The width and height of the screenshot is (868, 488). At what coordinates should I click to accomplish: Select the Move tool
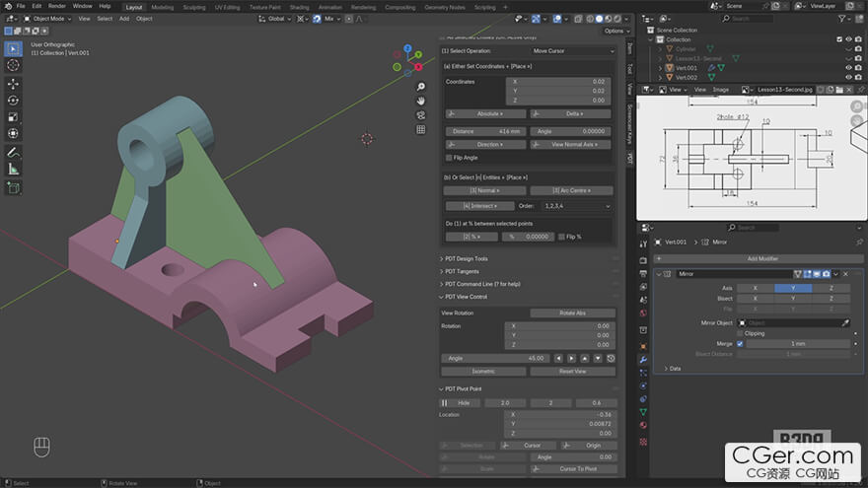point(13,84)
